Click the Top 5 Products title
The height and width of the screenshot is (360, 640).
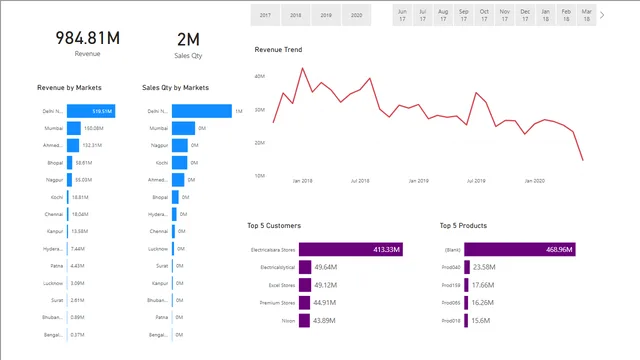coord(463,225)
